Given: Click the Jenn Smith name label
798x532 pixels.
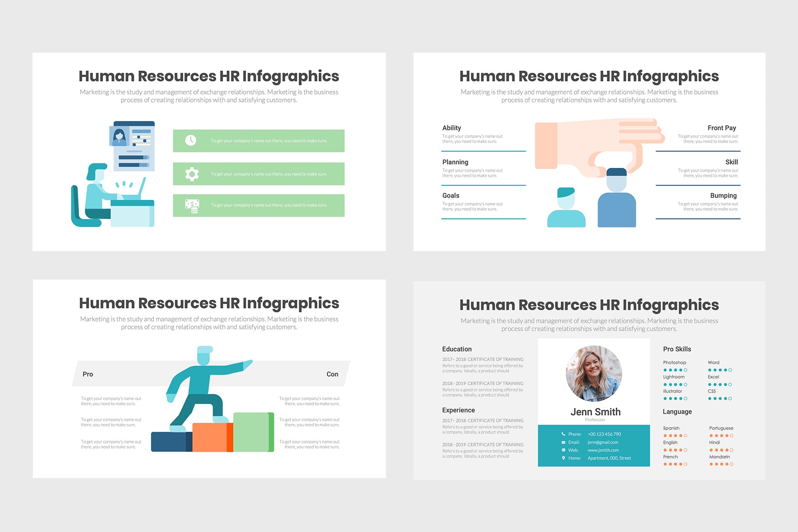Looking at the screenshot, I should (x=595, y=411).
